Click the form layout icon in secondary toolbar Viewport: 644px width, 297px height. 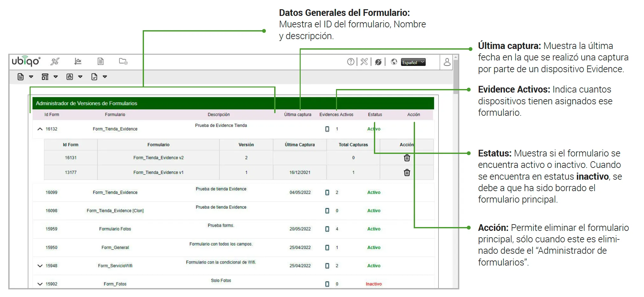point(45,77)
